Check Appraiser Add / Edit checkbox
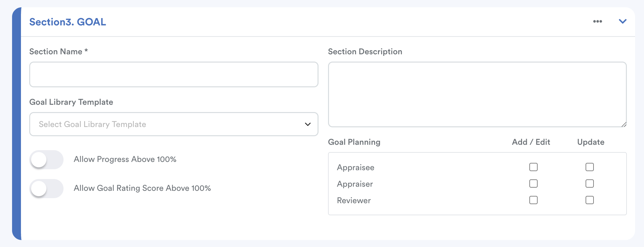The width and height of the screenshot is (644, 247). point(533,184)
